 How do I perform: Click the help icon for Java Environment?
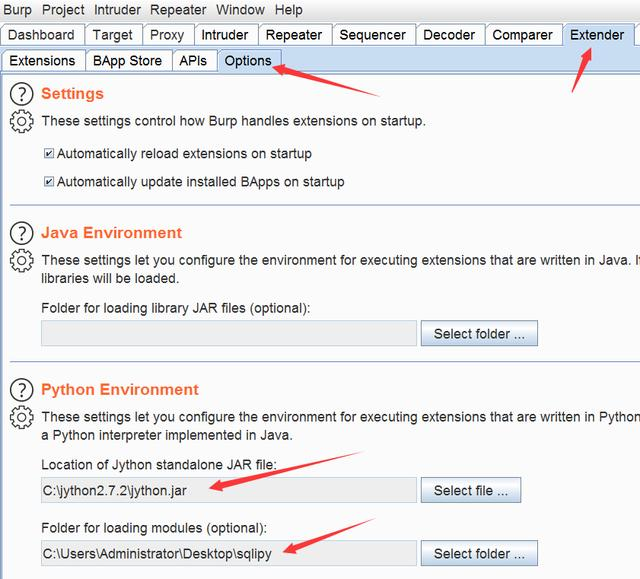21,233
